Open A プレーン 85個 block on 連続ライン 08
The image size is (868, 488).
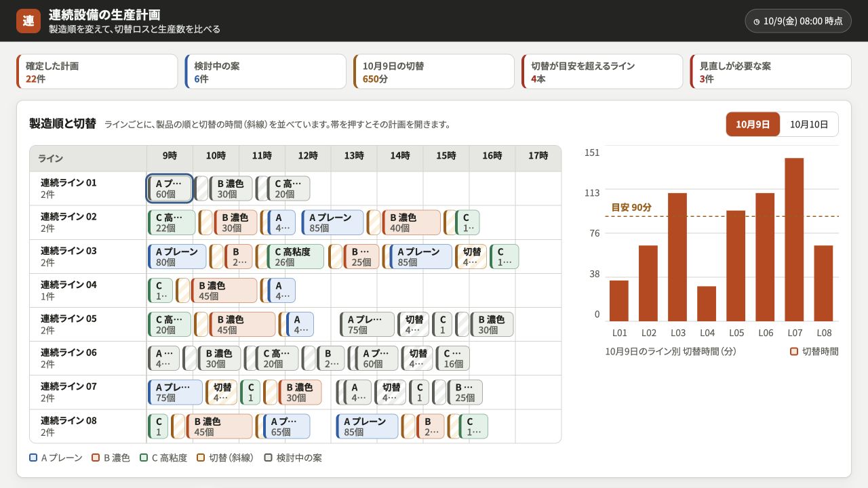tap(367, 426)
